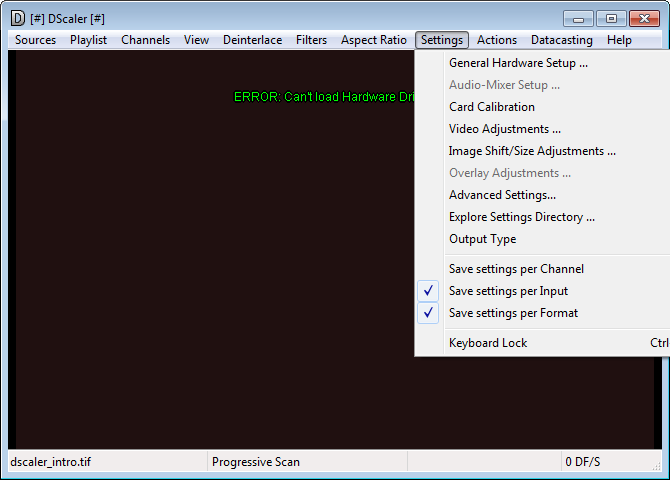Open the Sources menu
The image size is (670, 480).
click(35, 40)
